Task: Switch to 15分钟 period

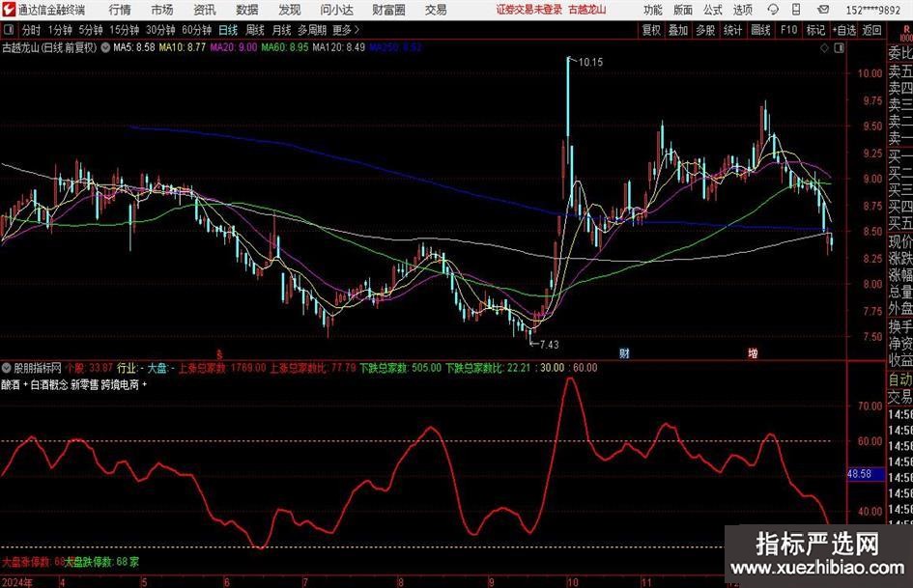Action: (x=125, y=30)
